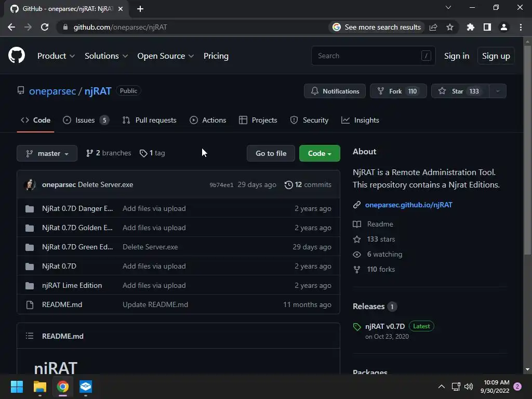This screenshot has height=399, width=532.
Task: Click the sandbox box app in taskbar
Action: click(x=86, y=387)
